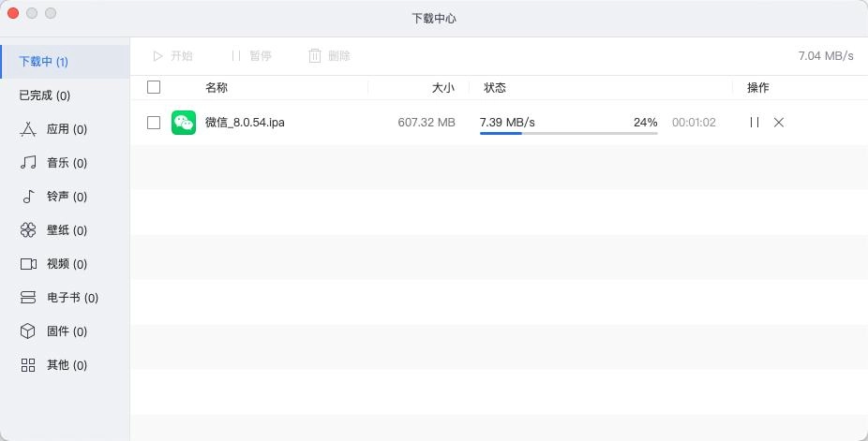
Task: Click the 其他 grid icon
Action: click(x=28, y=365)
